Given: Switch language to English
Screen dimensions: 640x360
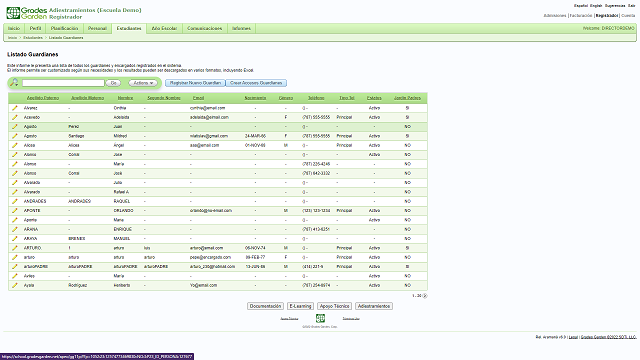Looking at the screenshot, I should tap(596, 6).
